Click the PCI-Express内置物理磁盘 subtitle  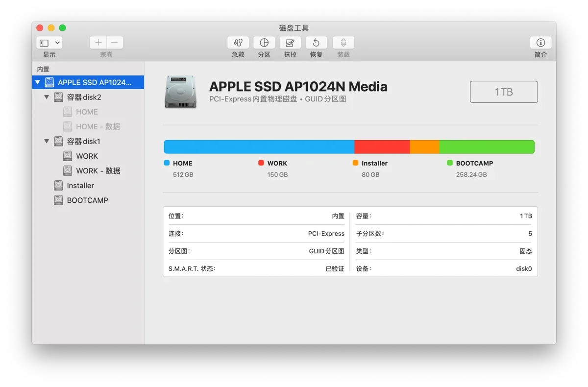pos(253,99)
